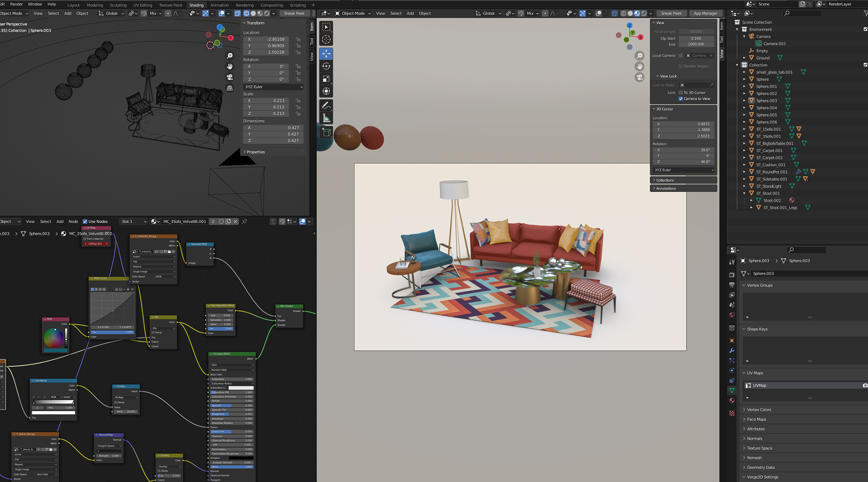Image resolution: width=868 pixels, height=482 pixels.
Task: Toggle camera view gizmo in main viewport
Action: coord(639,77)
